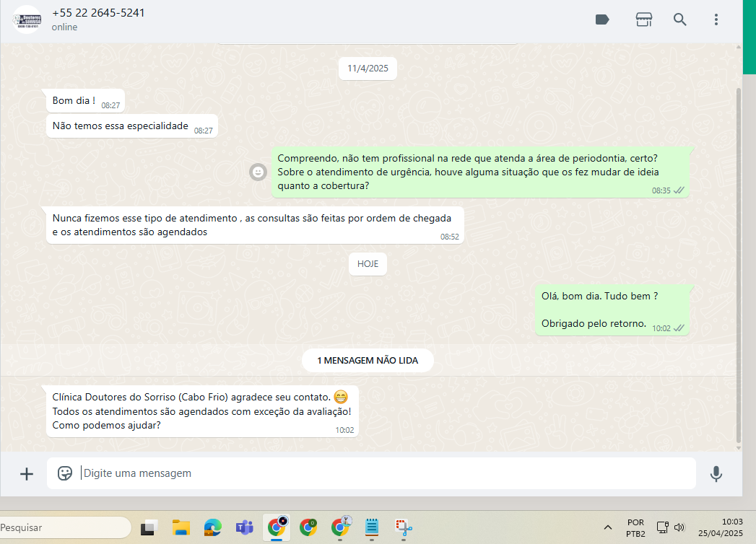756x544 pixels.
Task: Select message starting 'Compreendo, não tem profissional'
Action: click(x=480, y=172)
